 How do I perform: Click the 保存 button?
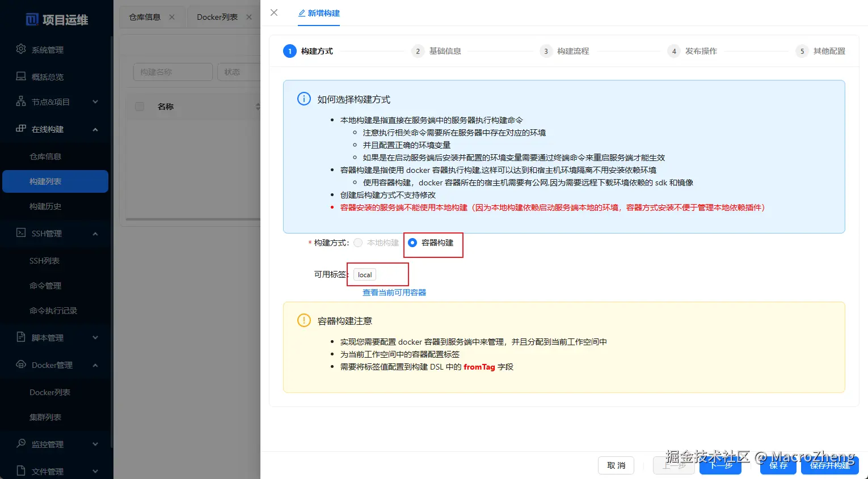(778, 465)
